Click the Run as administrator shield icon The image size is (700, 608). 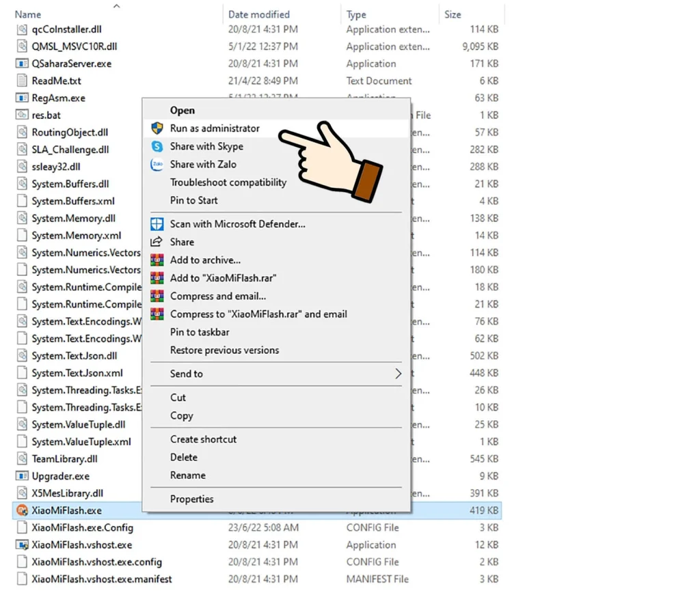(x=157, y=128)
